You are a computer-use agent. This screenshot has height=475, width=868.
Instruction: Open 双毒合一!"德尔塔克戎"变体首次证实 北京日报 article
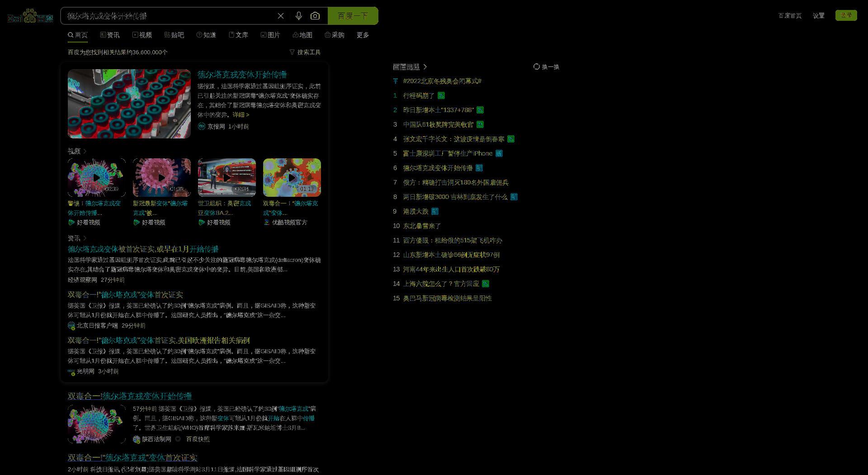(125, 295)
